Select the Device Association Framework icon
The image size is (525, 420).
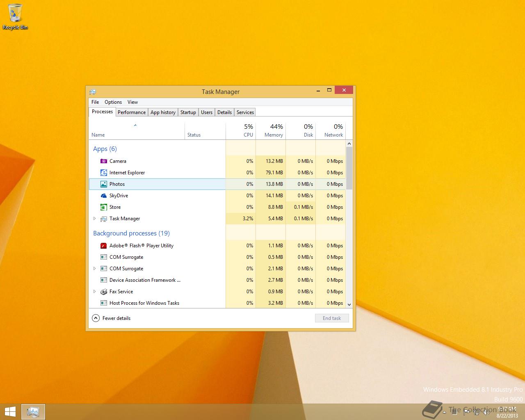coord(104,280)
